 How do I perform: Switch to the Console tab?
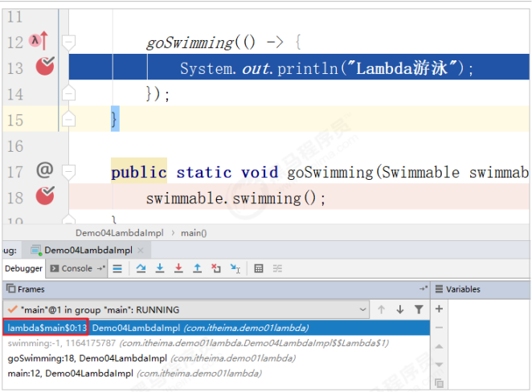click(x=76, y=268)
